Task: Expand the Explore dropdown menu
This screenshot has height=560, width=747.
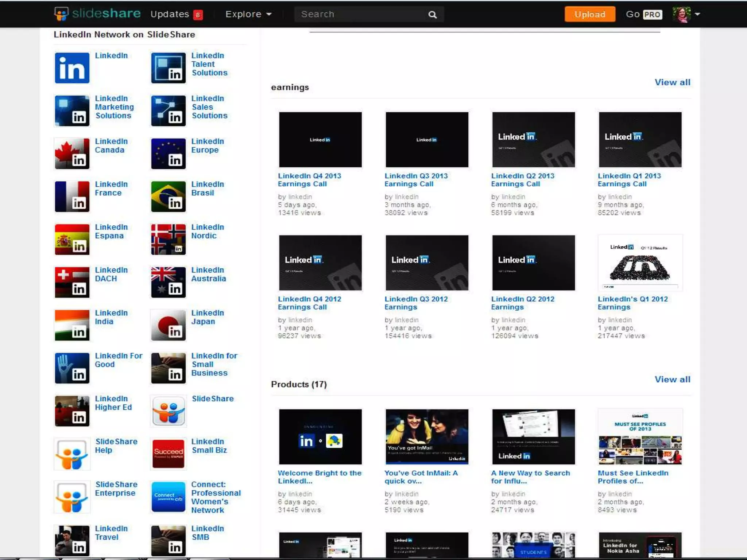Action: (248, 14)
